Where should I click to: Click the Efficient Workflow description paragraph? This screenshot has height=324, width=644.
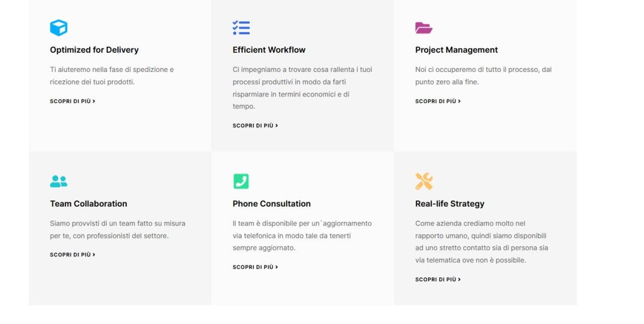[x=303, y=88]
